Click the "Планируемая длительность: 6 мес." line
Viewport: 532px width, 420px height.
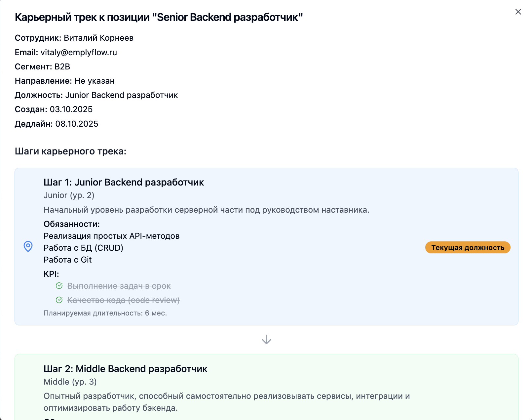[x=105, y=313]
